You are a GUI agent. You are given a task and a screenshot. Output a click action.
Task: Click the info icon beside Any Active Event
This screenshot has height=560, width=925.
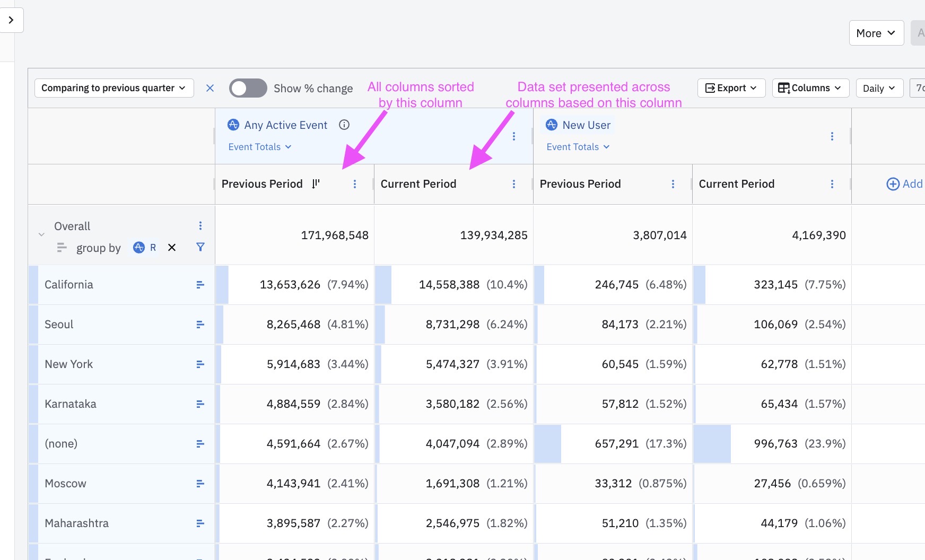pos(344,125)
